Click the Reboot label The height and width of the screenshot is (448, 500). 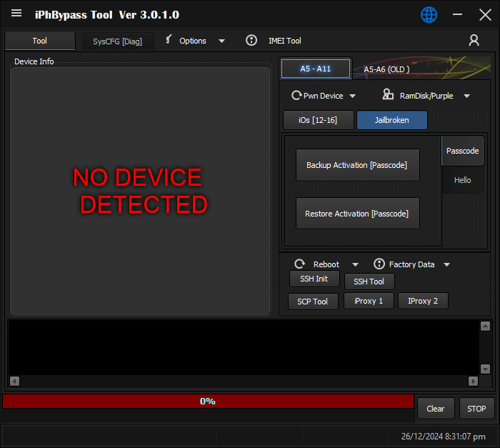pyautogui.click(x=326, y=264)
